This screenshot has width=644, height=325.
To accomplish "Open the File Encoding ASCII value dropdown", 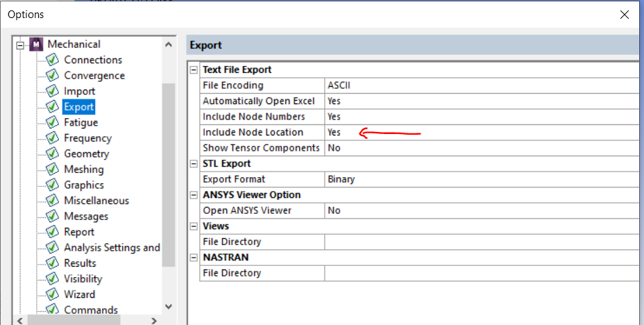I will [x=480, y=85].
